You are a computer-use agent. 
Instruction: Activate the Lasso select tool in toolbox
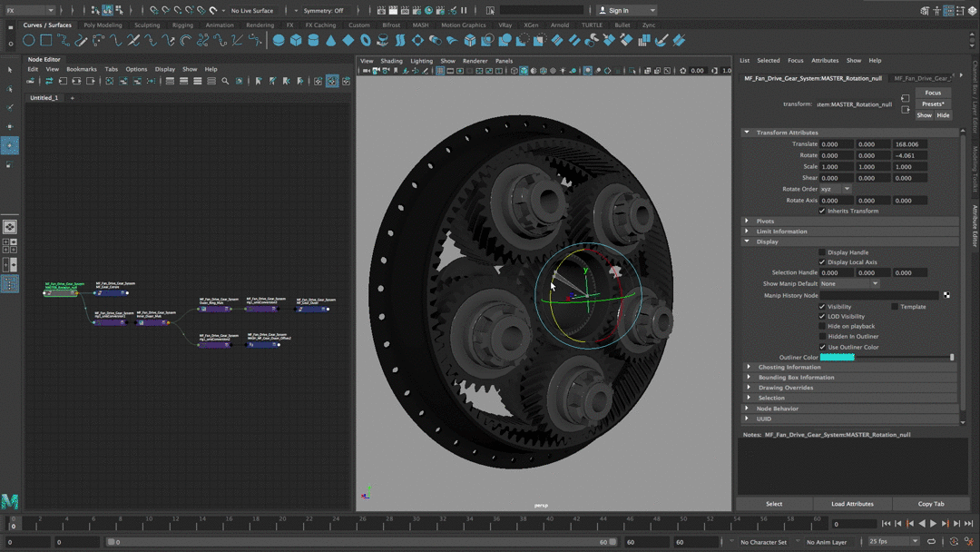click(x=9, y=89)
